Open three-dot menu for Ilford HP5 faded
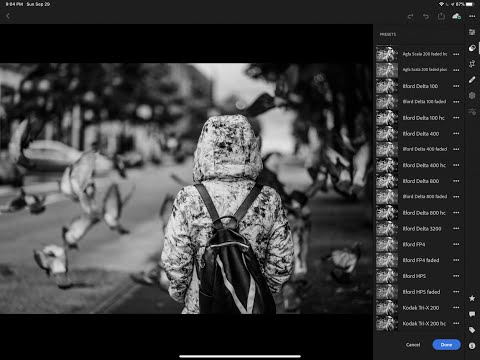The image size is (480, 360). [456, 292]
